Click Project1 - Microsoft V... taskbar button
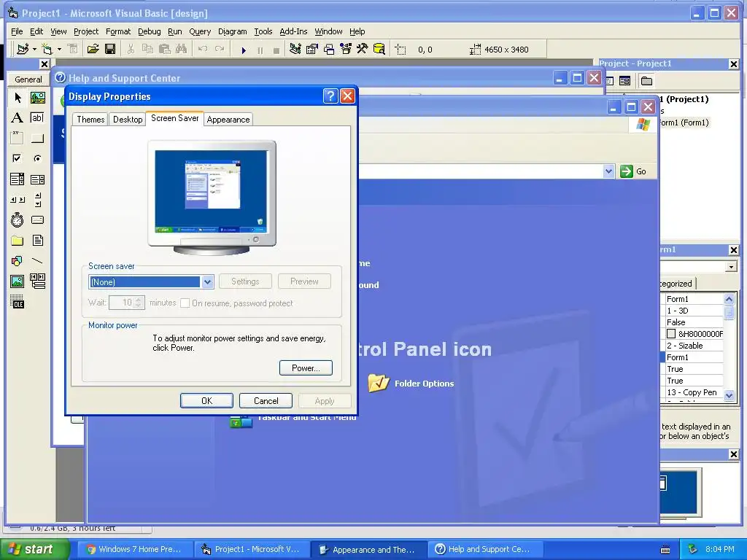 tap(251, 550)
